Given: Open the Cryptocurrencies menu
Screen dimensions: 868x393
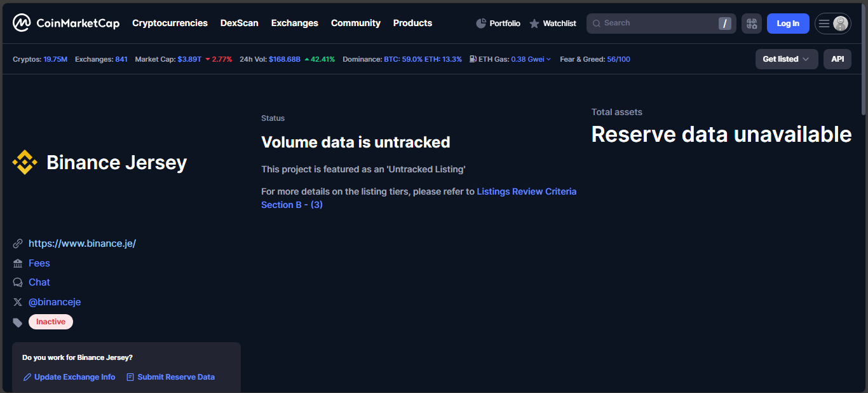Looking at the screenshot, I should pyautogui.click(x=170, y=23).
